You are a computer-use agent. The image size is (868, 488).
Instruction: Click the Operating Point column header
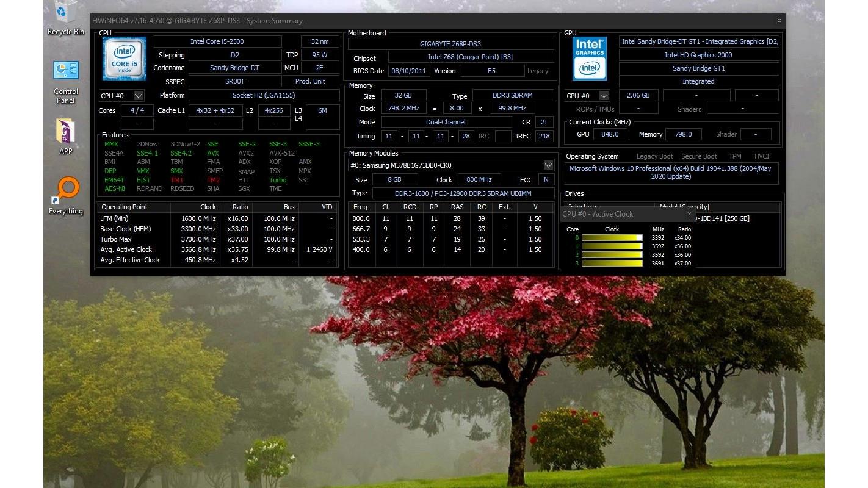124,207
